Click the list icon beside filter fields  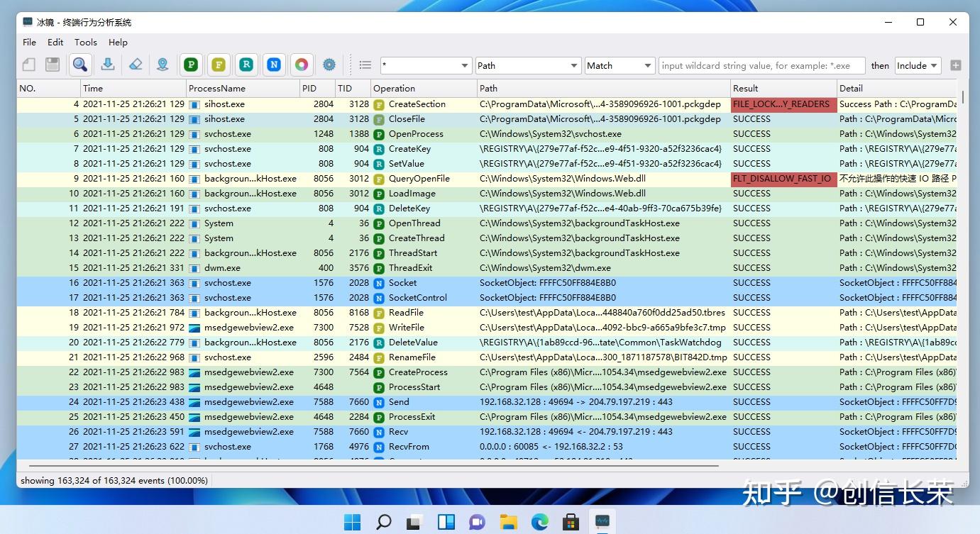[365, 65]
